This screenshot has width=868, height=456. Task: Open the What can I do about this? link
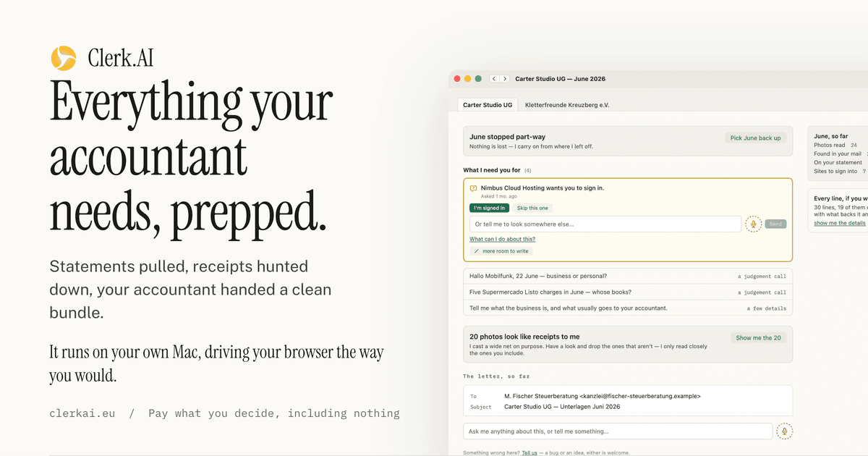click(x=502, y=239)
